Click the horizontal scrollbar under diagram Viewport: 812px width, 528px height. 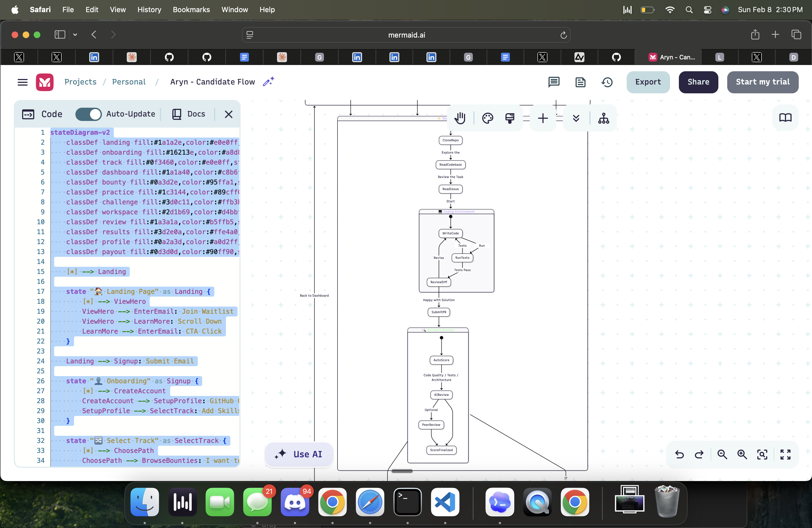point(402,471)
